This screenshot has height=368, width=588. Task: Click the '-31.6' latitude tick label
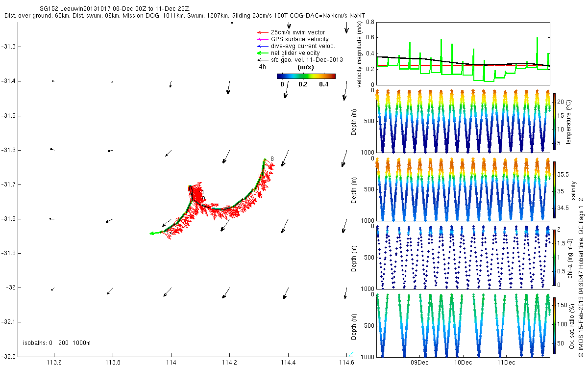(x=8, y=150)
